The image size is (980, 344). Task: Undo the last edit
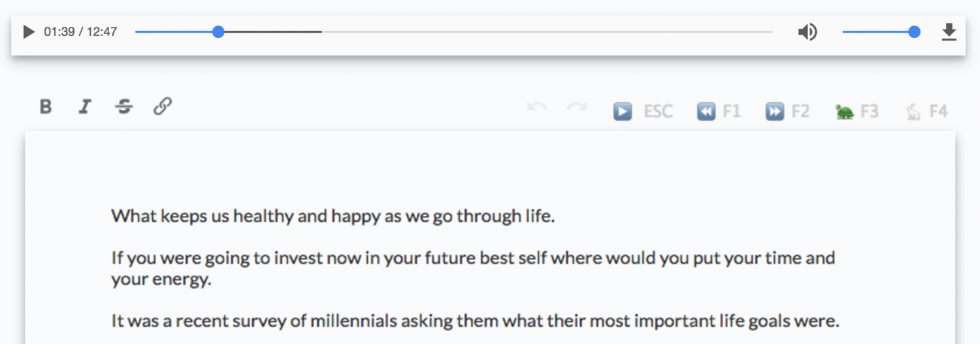pos(536,107)
